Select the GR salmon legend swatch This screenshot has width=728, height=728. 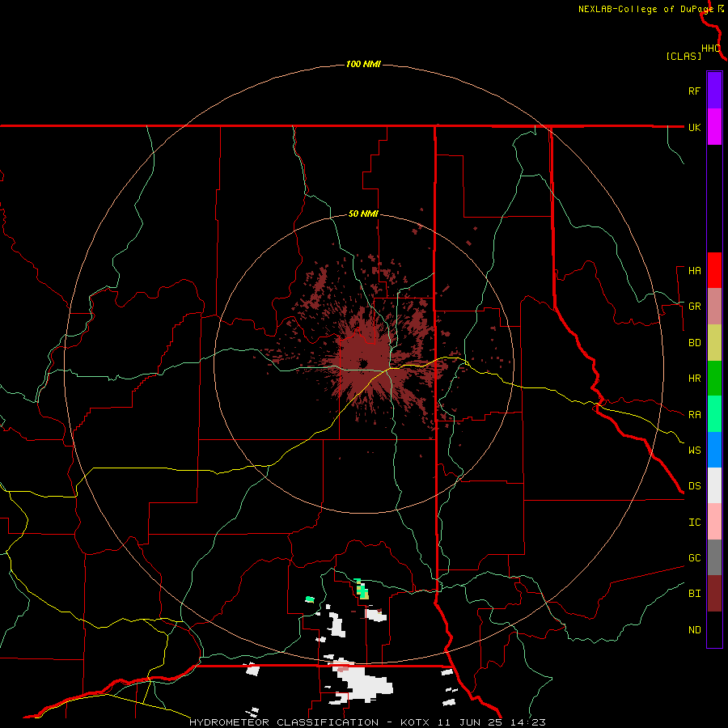click(x=714, y=307)
